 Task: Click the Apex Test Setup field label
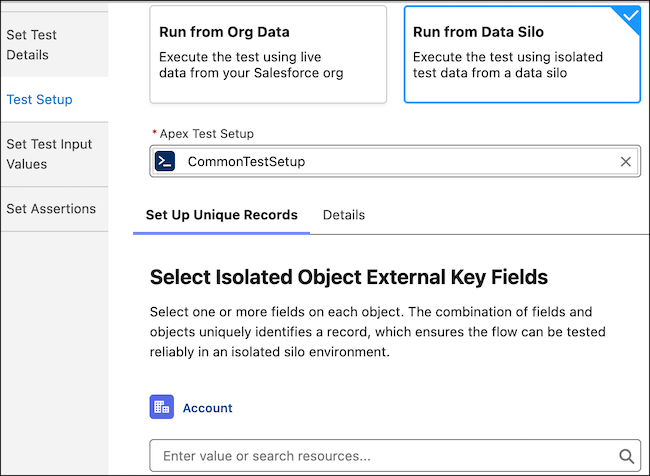tap(206, 134)
